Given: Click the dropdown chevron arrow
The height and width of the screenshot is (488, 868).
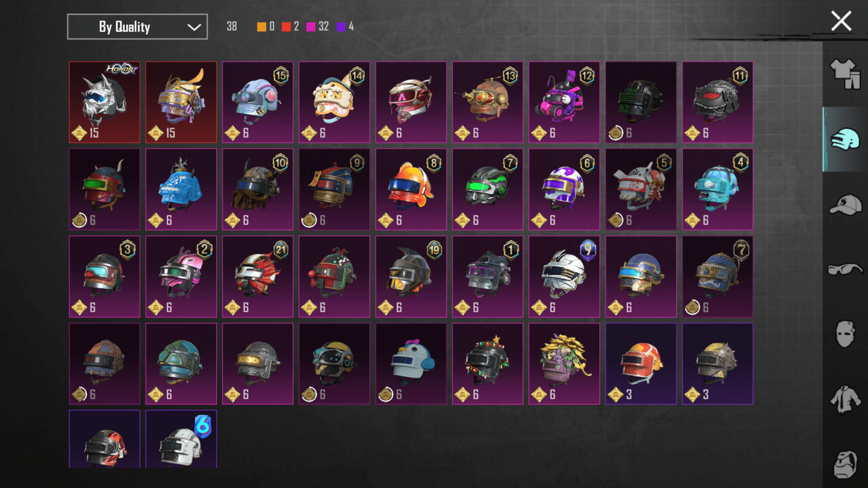Looking at the screenshot, I should [x=194, y=27].
